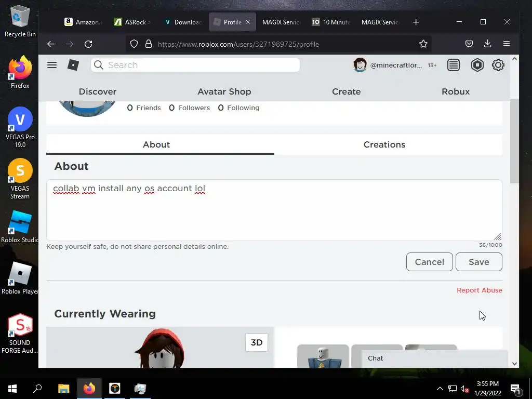532x399 pixels.
Task: Open the Windows Start menu
Action: click(12, 388)
